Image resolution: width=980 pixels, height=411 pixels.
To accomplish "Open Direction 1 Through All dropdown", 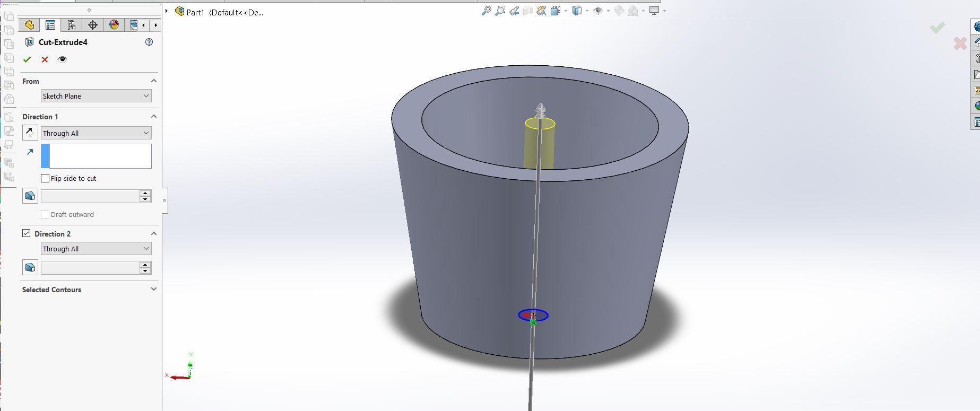I will click(x=96, y=133).
